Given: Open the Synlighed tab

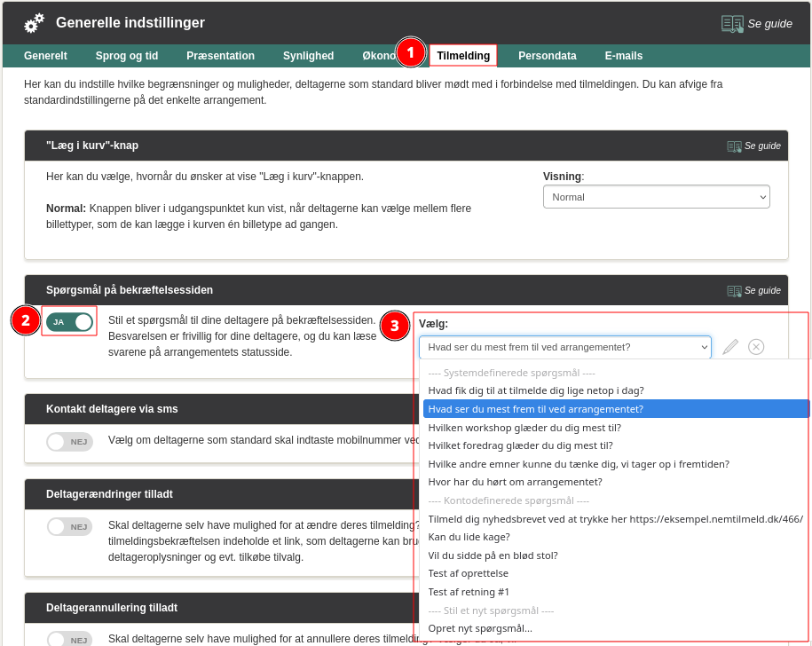Looking at the screenshot, I should (308, 56).
